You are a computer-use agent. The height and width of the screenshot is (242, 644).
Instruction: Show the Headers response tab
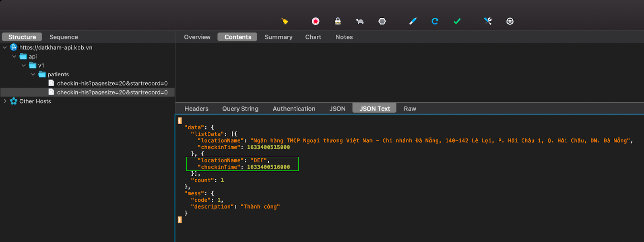[x=196, y=109]
